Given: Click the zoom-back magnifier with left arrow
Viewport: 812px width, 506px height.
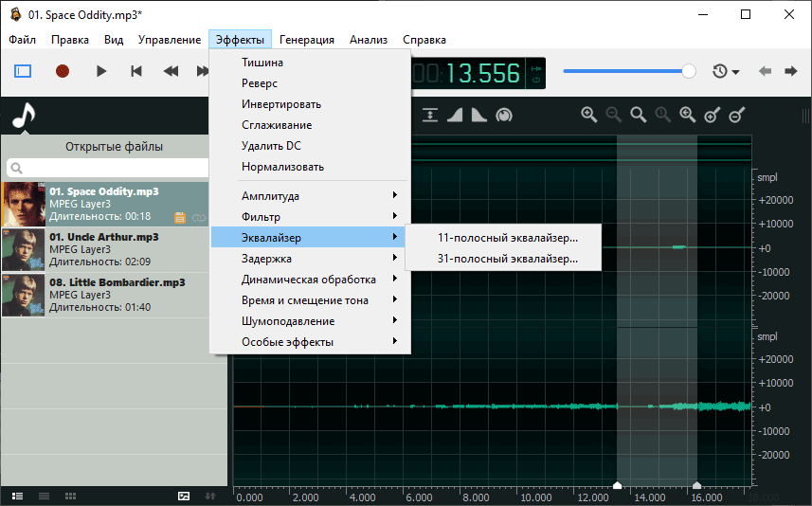Looking at the screenshot, I should point(687,115).
